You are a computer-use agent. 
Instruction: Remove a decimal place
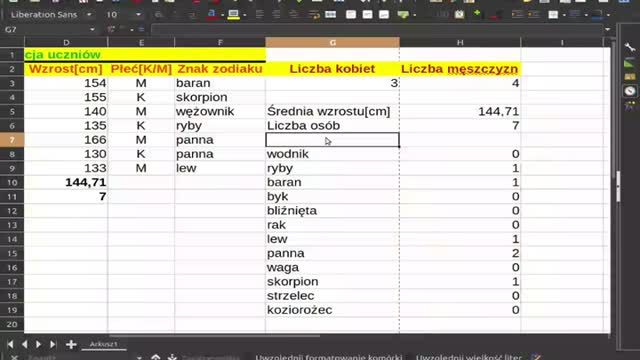click(x=494, y=15)
